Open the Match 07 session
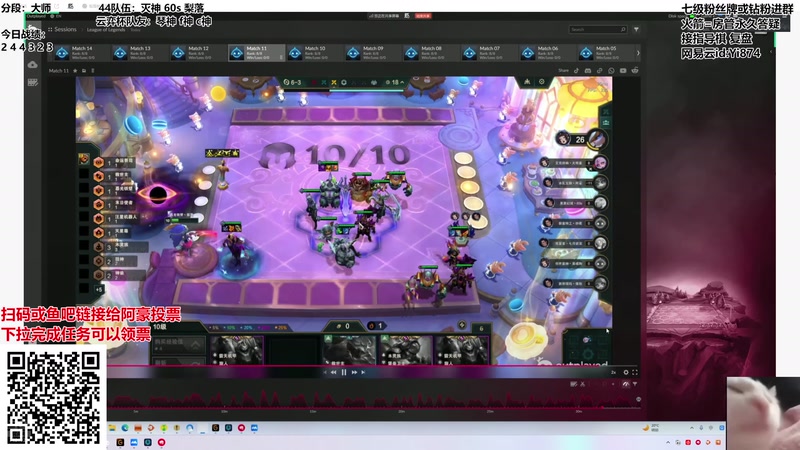The width and height of the screenshot is (800, 450). coord(489,53)
